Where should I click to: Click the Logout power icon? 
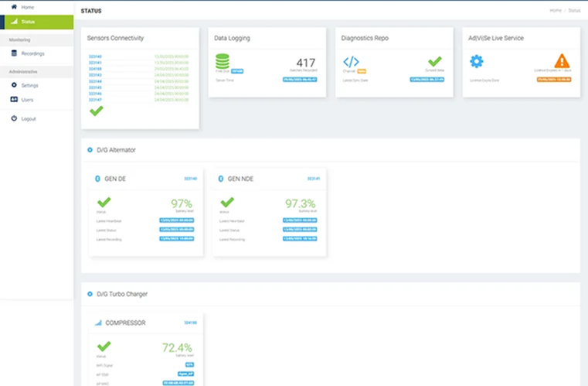14,118
